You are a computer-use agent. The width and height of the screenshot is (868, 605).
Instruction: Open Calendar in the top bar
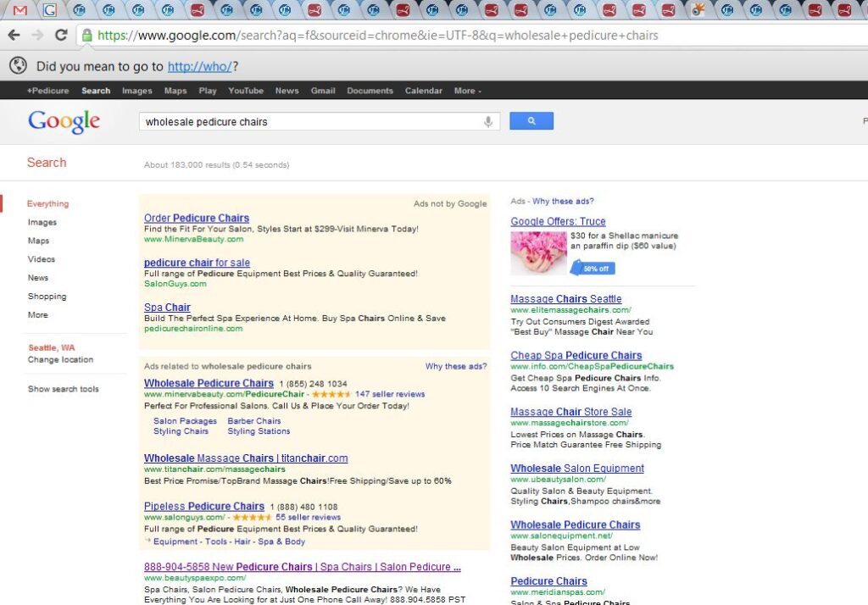coord(424,91)
